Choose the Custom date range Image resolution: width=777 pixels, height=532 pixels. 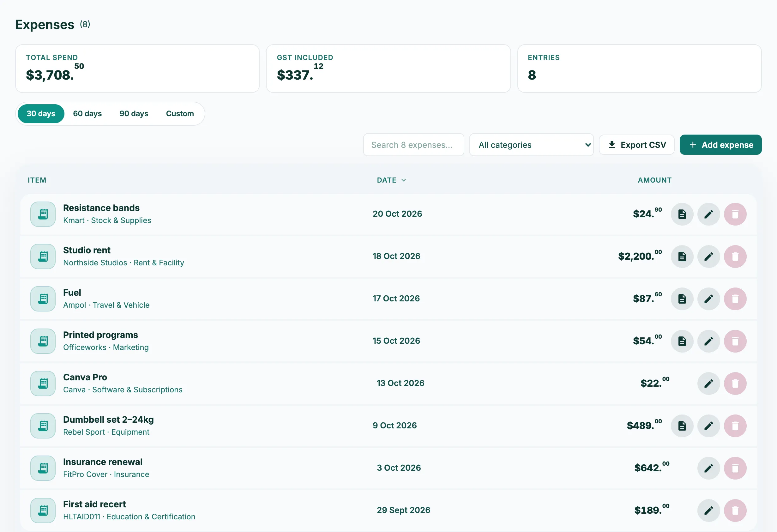[180, 114]
